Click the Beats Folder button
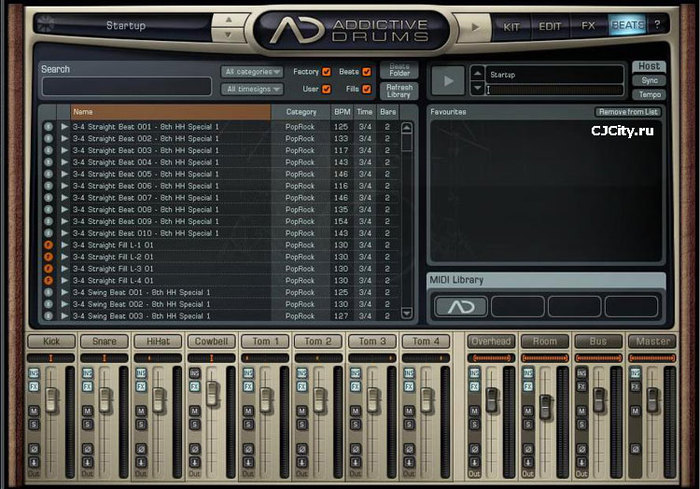Screen dimensions: 700x489 (399, 70)
